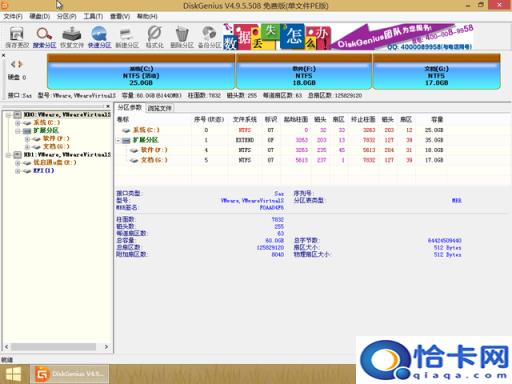This screenshot has width=512, height=384.
Task: Click the 17.0GB capacity cell
Action: click(434, 160)
